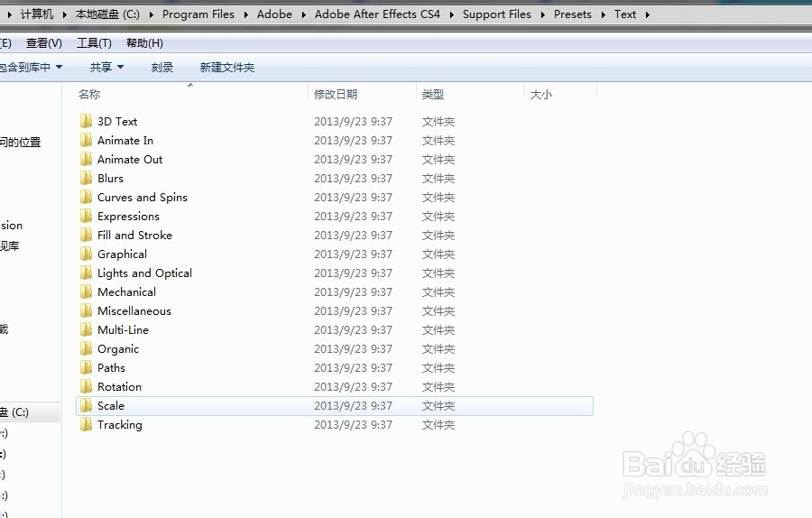Select the Lights and Optical name
This screenshot has height=518, width=812.
click(144, 273)
